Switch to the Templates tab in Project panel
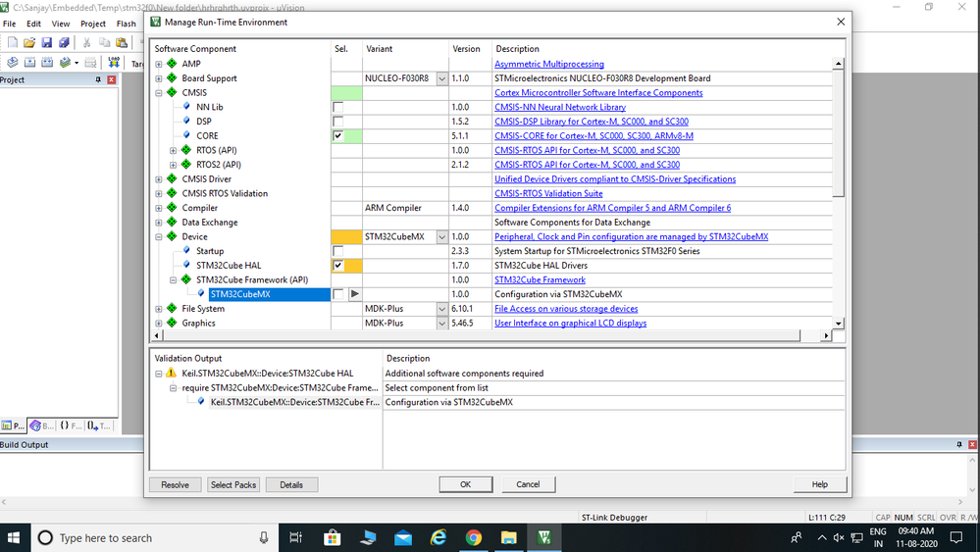Image resolution: width=980 pixels, height=552 pixels. (98, 426)
